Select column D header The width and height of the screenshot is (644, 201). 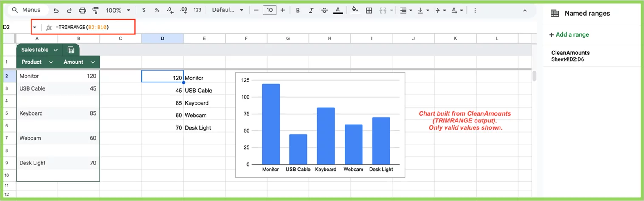coord(162,38)
